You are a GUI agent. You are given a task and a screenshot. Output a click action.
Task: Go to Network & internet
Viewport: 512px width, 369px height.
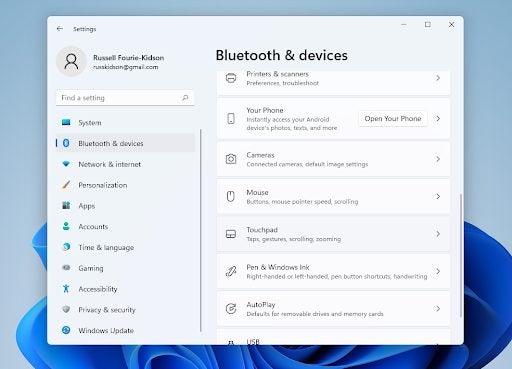click(x=125, y=164)
